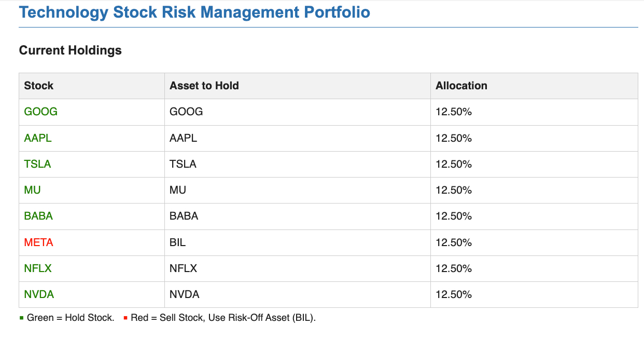
Task: Select the Current Holdings heading
Action: (70, 50)
